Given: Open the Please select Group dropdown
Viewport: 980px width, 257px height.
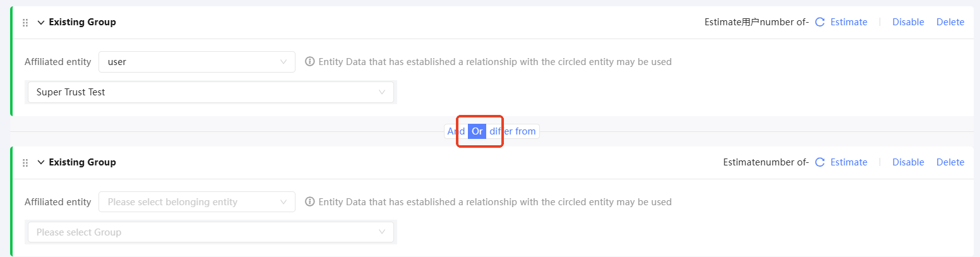Looking at the screenshot, I should (210, 232).
